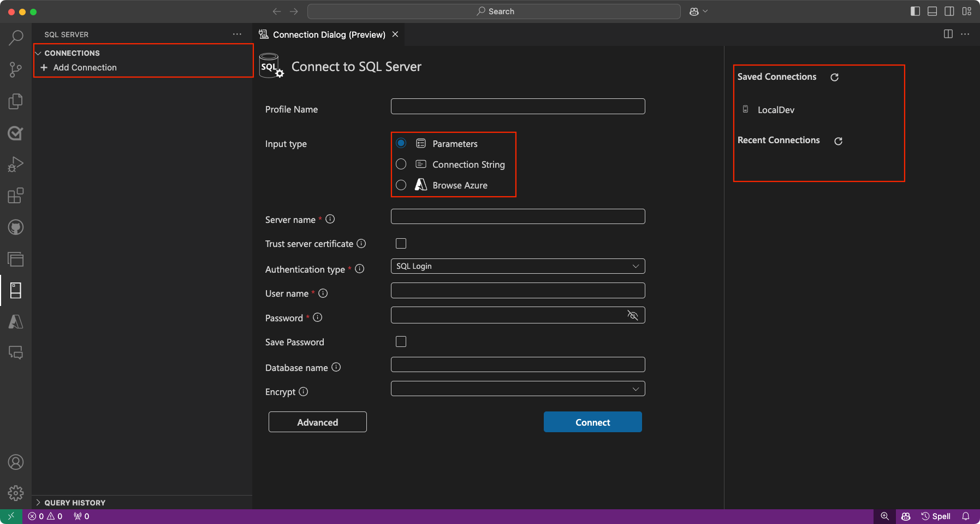Collapse the Connections section
Viewport: 980px width, 524px height.
[72, 53]
